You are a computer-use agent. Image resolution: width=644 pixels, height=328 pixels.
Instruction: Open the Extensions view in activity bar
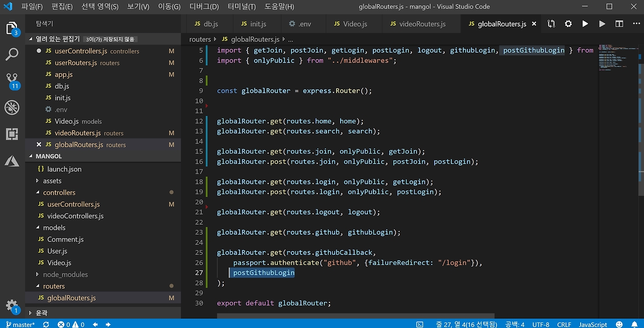[x=12, y=134]
